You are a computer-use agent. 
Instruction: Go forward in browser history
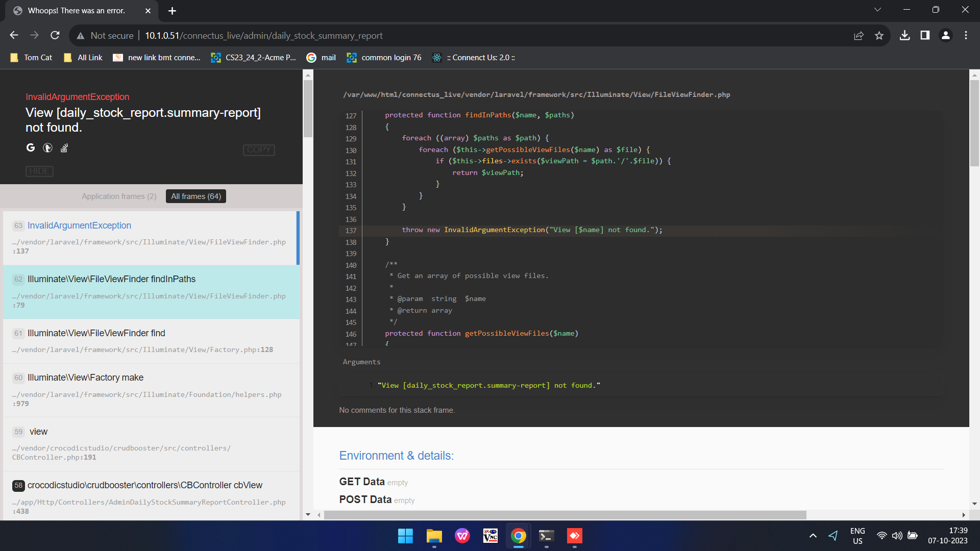coord(34,35)
